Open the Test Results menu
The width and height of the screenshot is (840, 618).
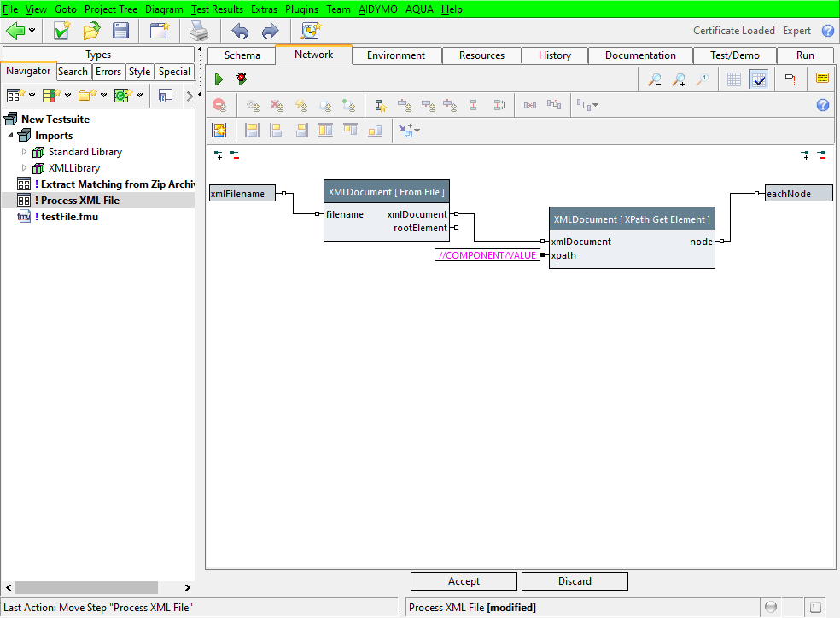pos(218,9)
